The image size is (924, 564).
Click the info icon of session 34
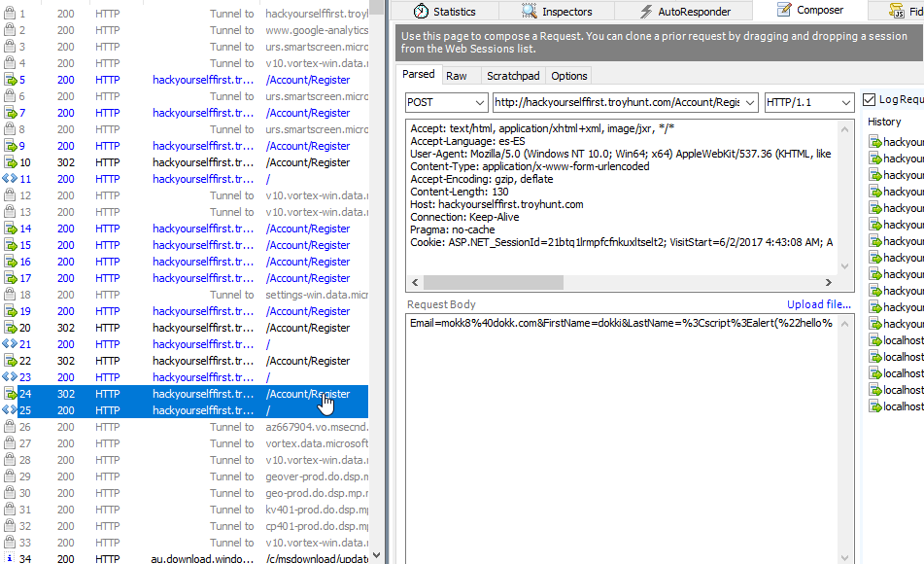(x=10, y=558)
